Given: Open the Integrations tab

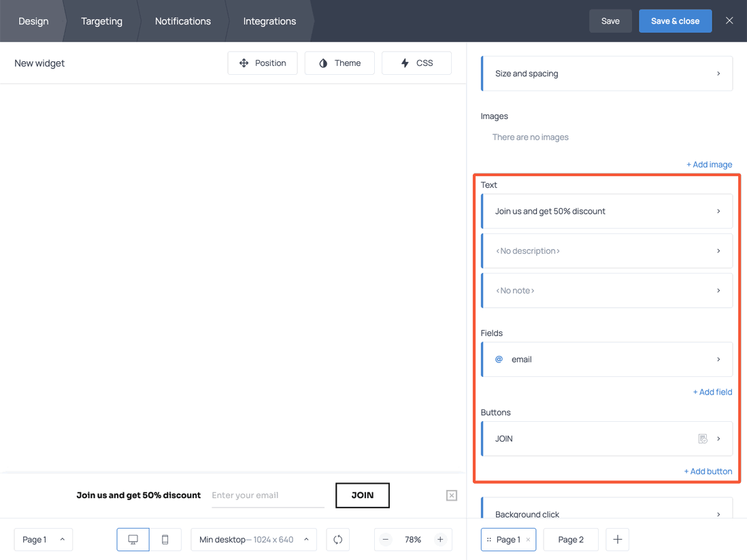Looking at the screenshot, I should (269, 20).
